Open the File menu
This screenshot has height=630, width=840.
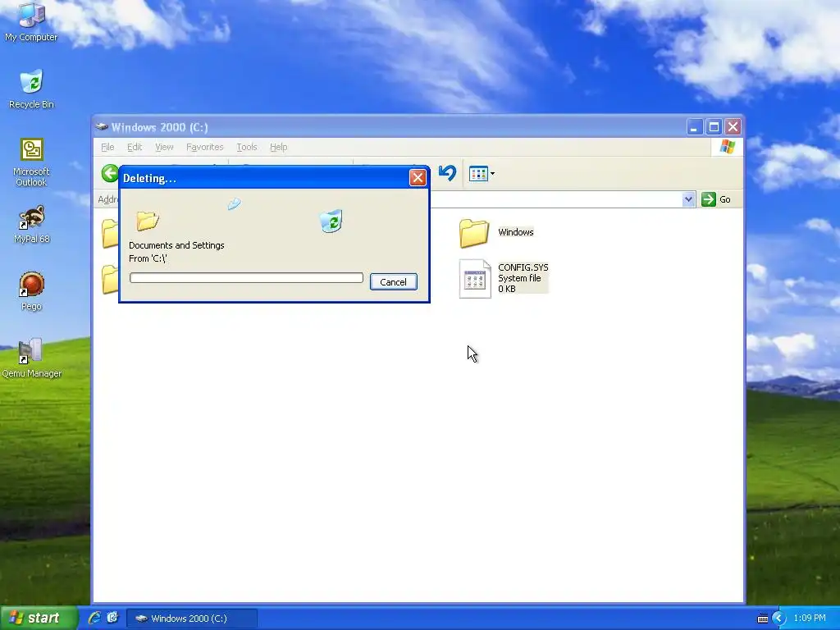pyautogui.click(x=107, y=147)
